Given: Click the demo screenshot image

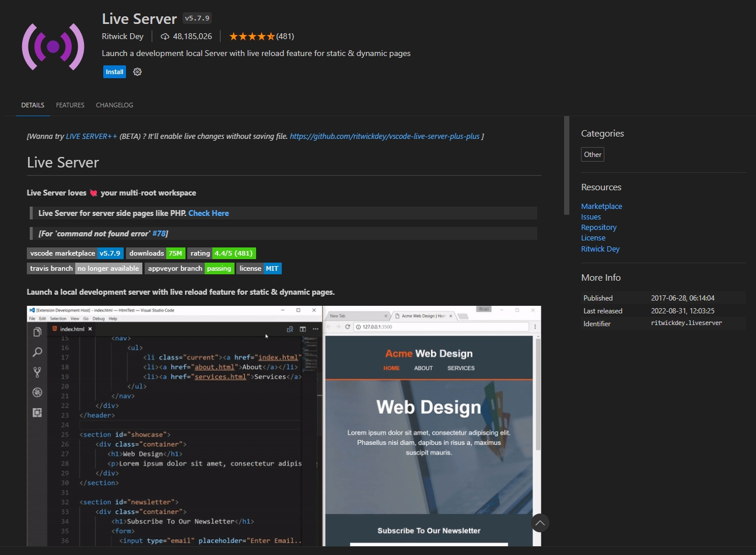Looking at the screenshot, I should (284, 426).
